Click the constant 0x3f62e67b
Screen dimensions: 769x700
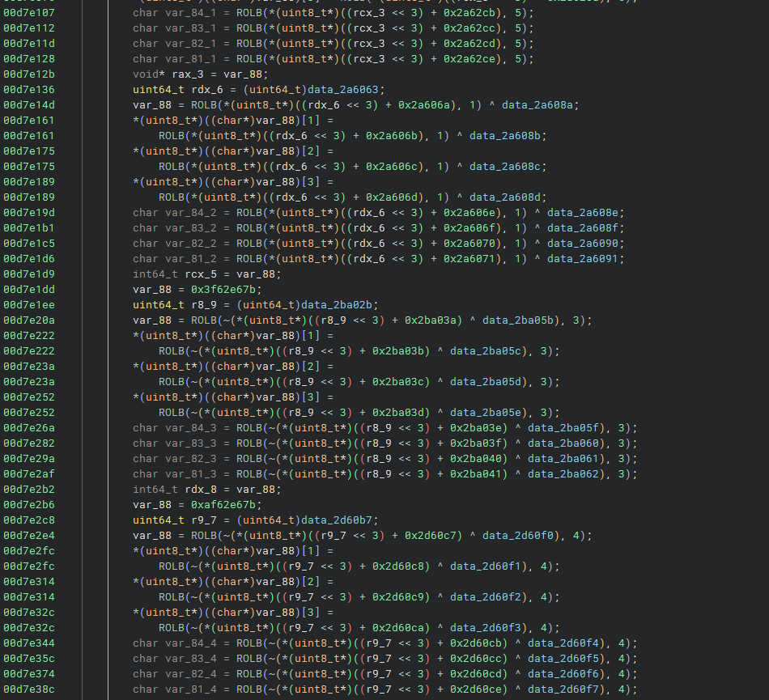point(223,289)
